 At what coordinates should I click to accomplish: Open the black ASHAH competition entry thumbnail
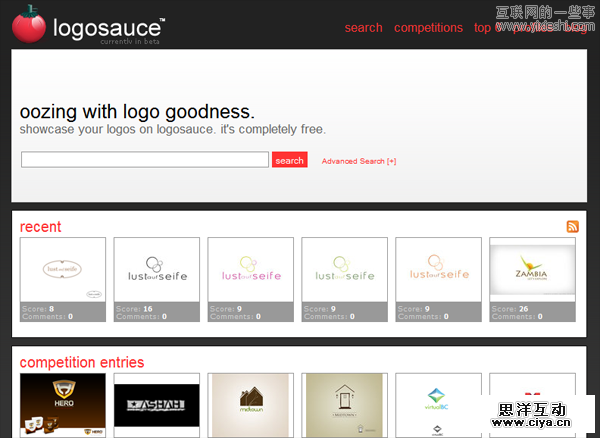157,405
